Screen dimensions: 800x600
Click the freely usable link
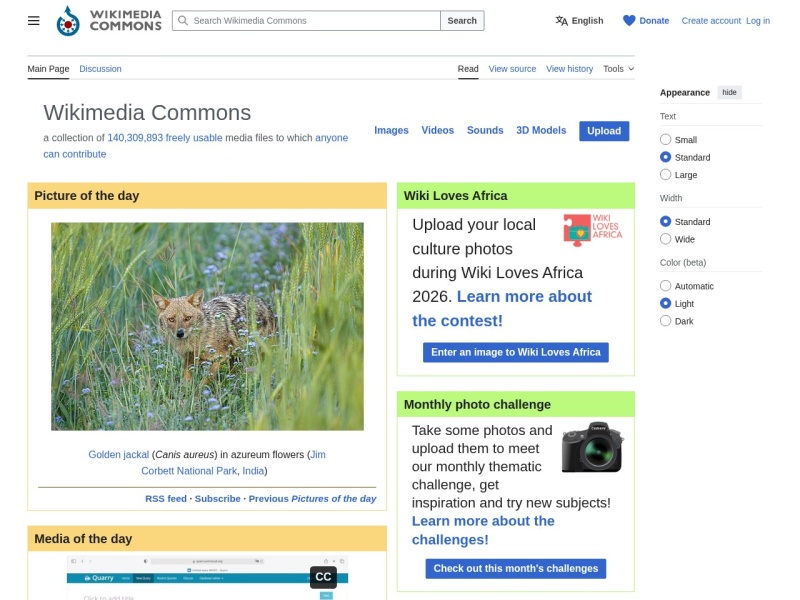pyautogui.click(x=194, y=138)
